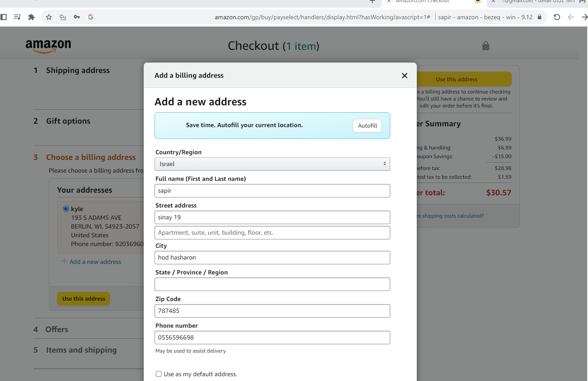The height and width of the screenshot is (381, 588).
Task: Click the password key icon in toolbar
Action: [77, 17]
